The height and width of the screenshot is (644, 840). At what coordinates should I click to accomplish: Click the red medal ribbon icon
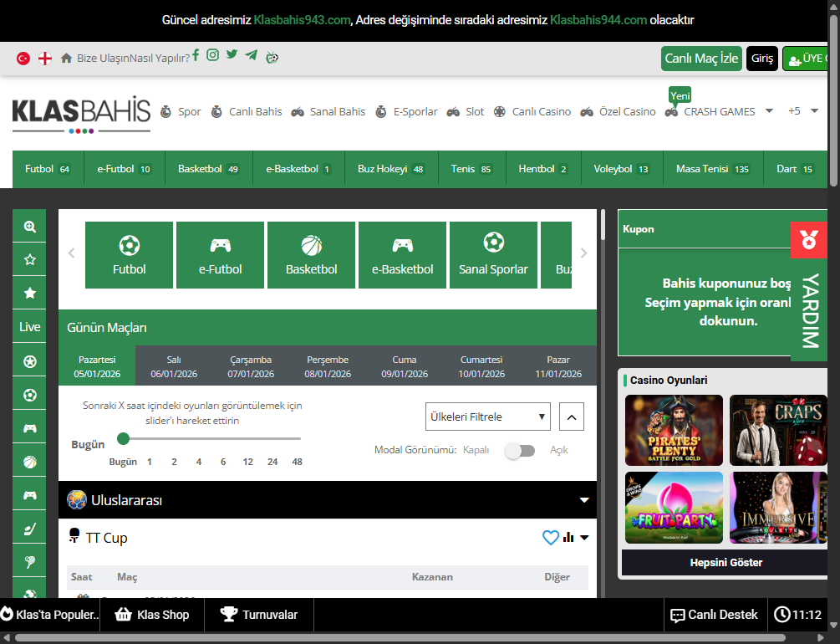pyautogui.click(x=809, y=240)
